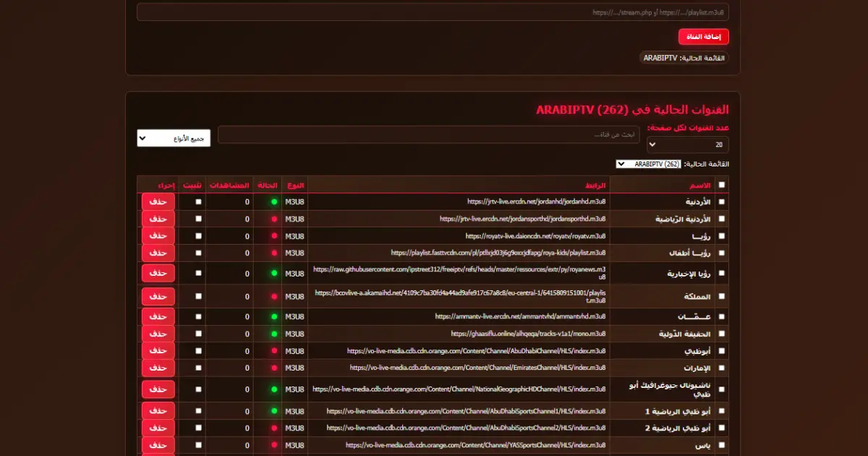
Task: Click the green status dot for the ammantvhd stream
Action: click(274, 317)
